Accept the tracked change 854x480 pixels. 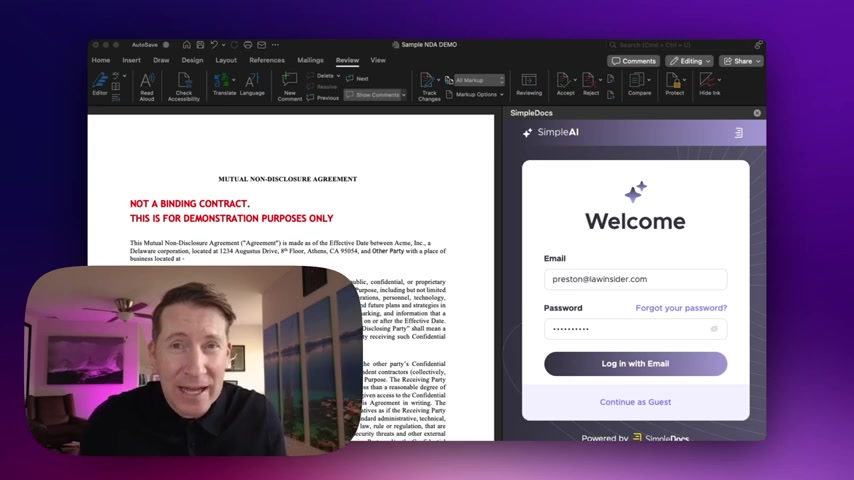[x=565, y=84]
